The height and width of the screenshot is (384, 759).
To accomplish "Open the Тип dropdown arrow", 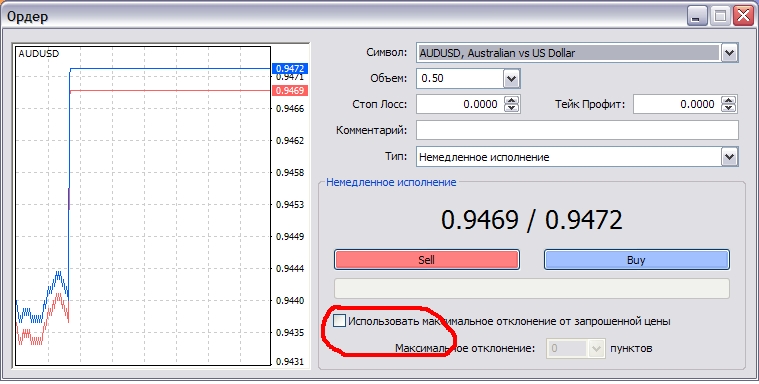I will tap(729, 157).
